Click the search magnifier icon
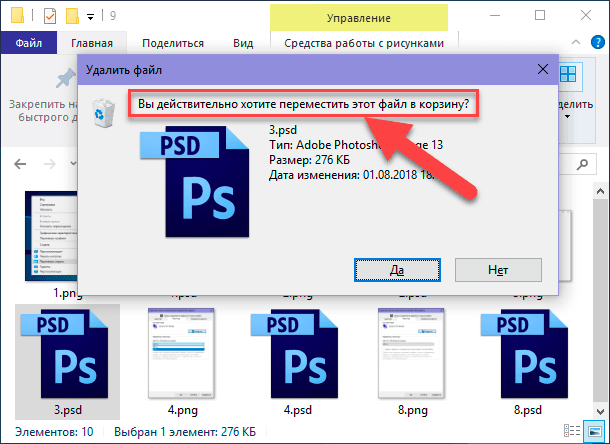The width and height of the screenshot is (610, 444). 582,164
